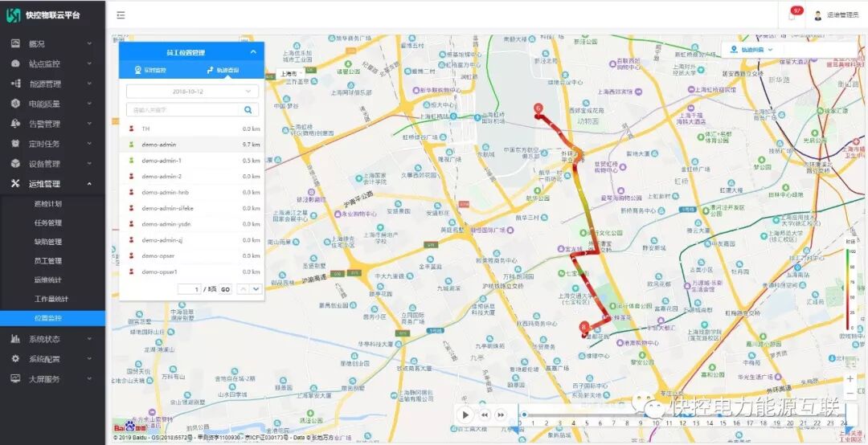Click the 电能质量 sidebar icon
Image resolution: width=868 pixels, height=445 pixels.
pyautogui.click(x=15, y=104)
